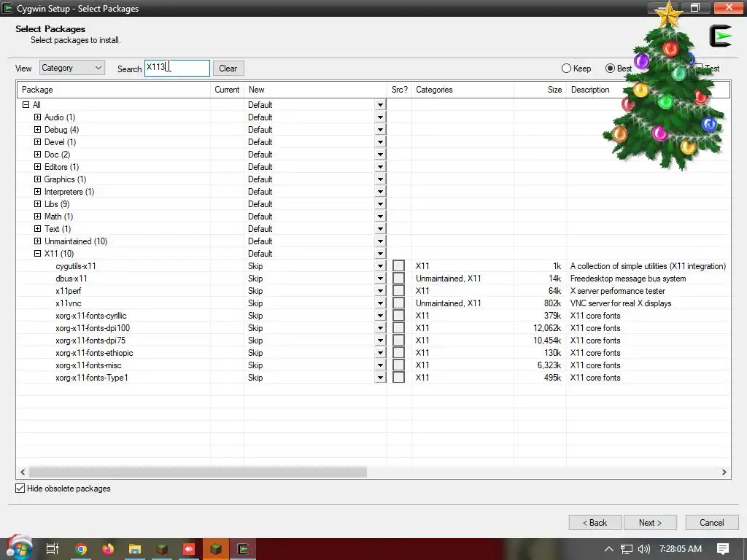Screen dimensions: 747x560
Task: Launch Google Chrome from the taskbar
Action: 81,549
